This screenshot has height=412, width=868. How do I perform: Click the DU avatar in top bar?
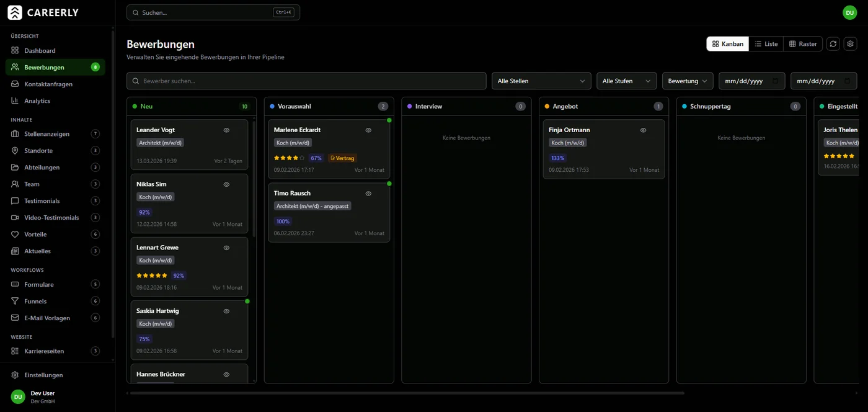pos(849,12)
